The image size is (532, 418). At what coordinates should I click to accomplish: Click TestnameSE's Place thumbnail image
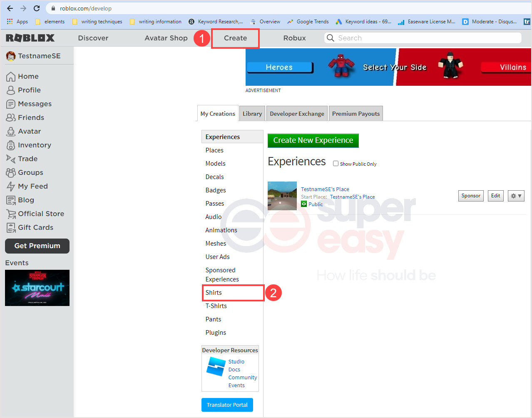pyautogui.click(x=282, y=196)
